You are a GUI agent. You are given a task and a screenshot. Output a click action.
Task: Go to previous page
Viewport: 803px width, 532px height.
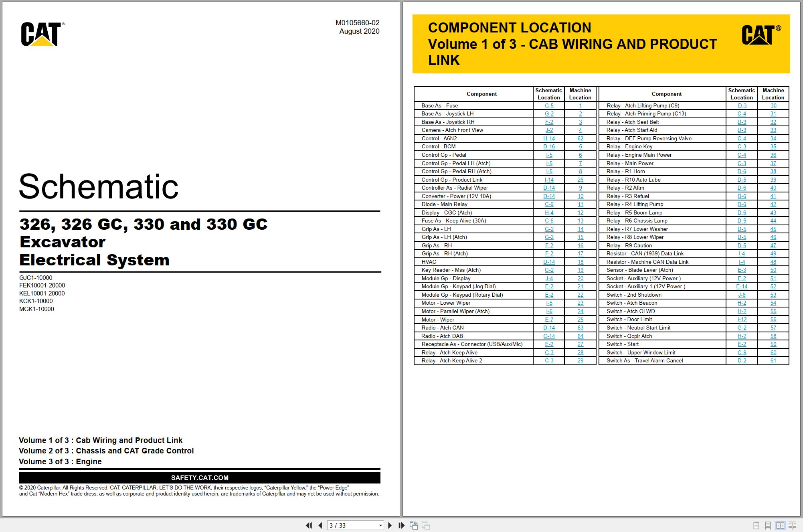[x=320, y=525]
